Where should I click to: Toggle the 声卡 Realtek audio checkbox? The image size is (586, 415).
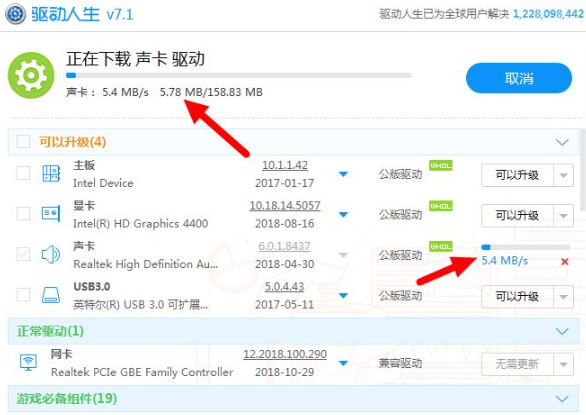pos(23,254)
